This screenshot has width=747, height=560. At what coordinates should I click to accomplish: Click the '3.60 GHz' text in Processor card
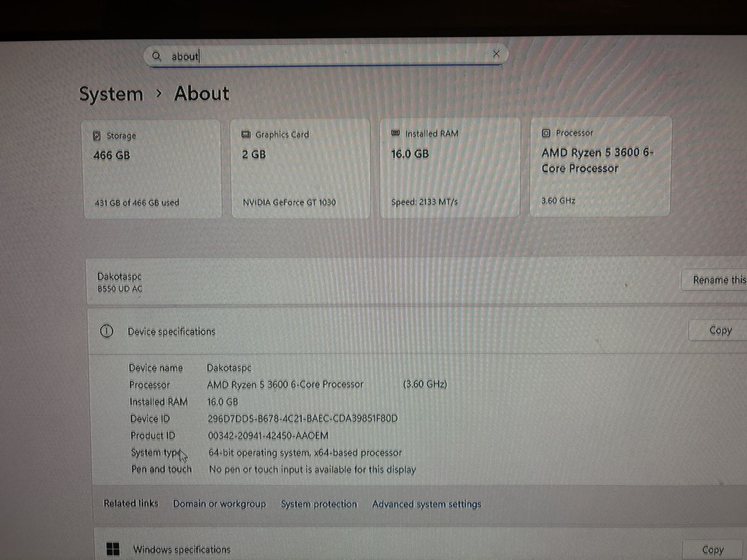coord(558,201)
